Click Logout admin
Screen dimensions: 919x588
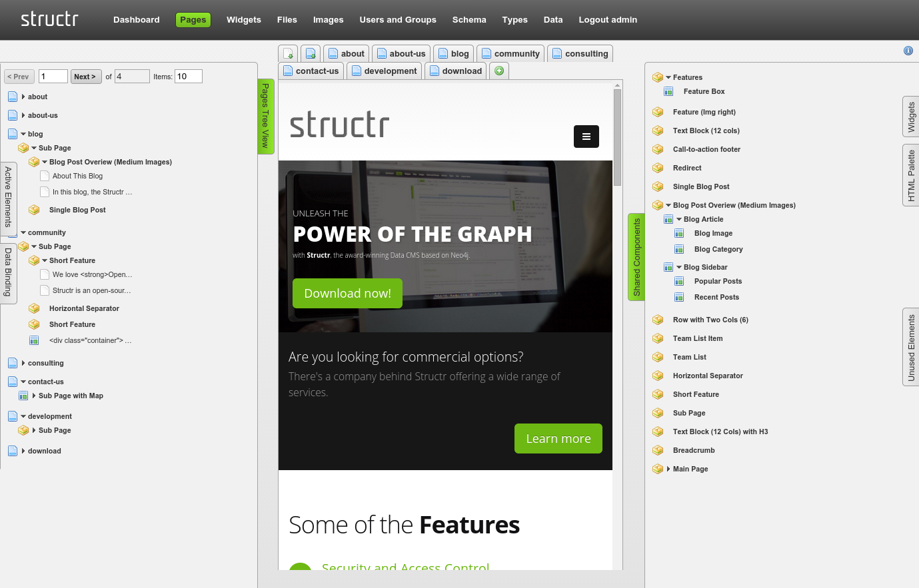pyautogui.click(x=608, y=20)
